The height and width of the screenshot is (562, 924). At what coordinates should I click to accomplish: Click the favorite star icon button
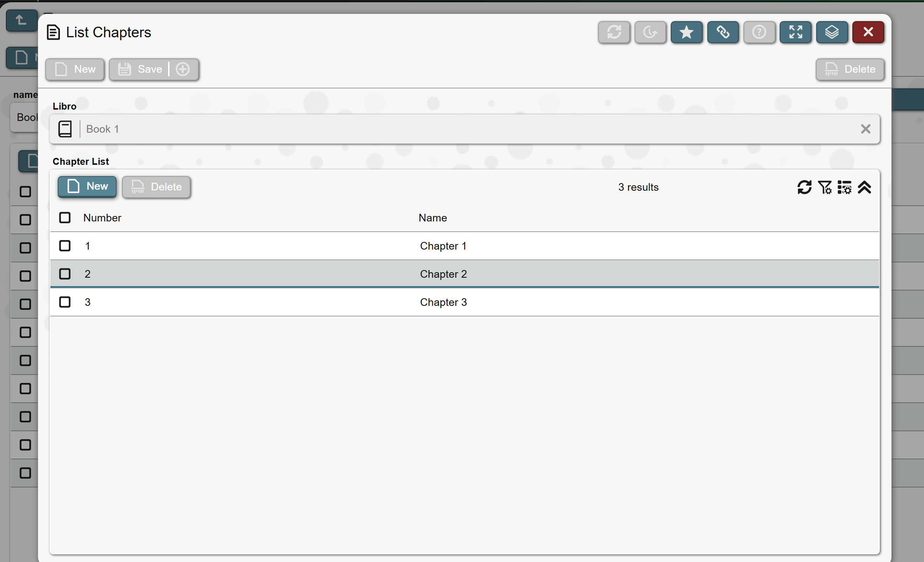coord(686,32)
